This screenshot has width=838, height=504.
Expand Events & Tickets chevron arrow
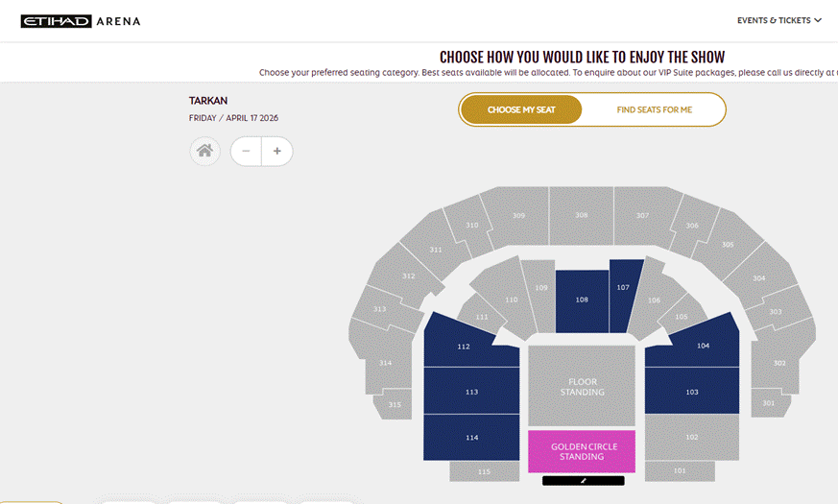pyautogui.click(x=818, y=20)
